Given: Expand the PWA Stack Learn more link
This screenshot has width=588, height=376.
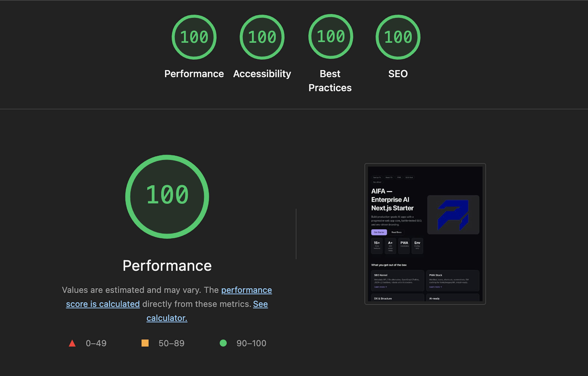Looking at the screenshot, I should [x=435, y=287].
